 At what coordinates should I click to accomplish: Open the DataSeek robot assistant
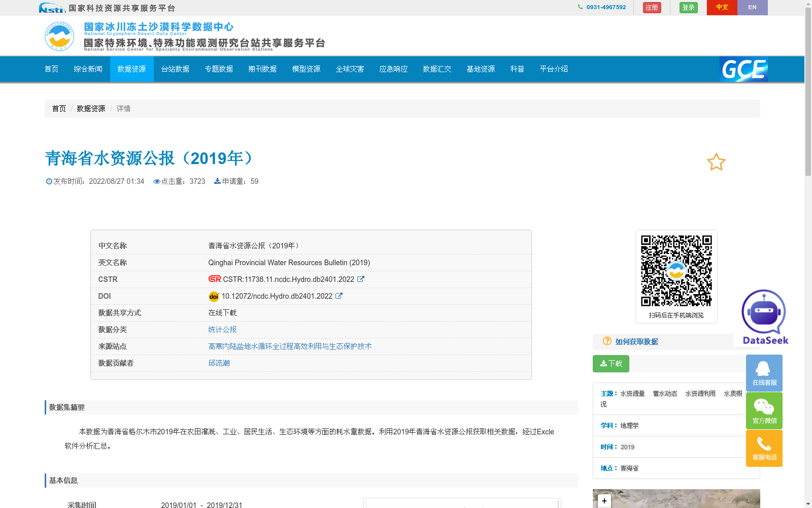pyautogui.click(x=764, y=317)
